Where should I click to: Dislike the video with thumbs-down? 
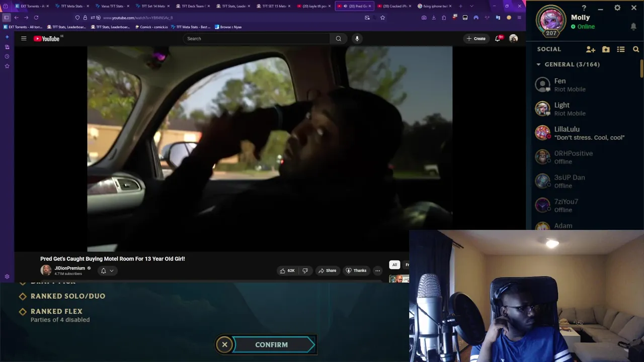[x=305, y=270]
